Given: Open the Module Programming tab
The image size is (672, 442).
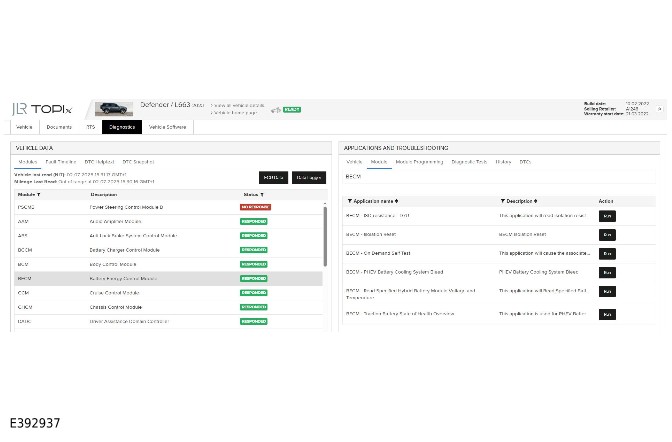Looking at the screenshot, I should (419, 162).
